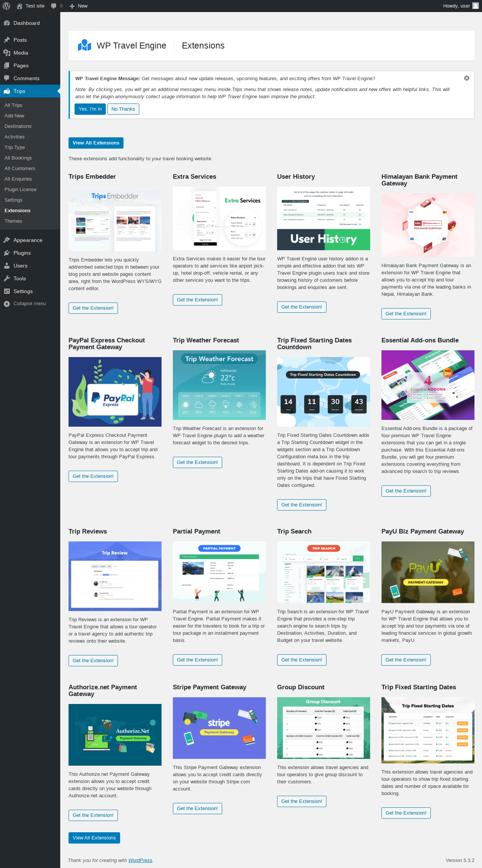Click the WP Travel Engine logo icon
Viewport: 482px width, 868px height.
coord(85,46)
